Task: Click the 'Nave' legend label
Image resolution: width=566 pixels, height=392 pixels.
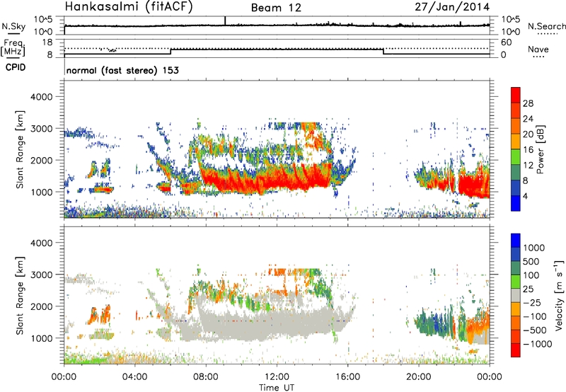Action: (x=538, y=50)
